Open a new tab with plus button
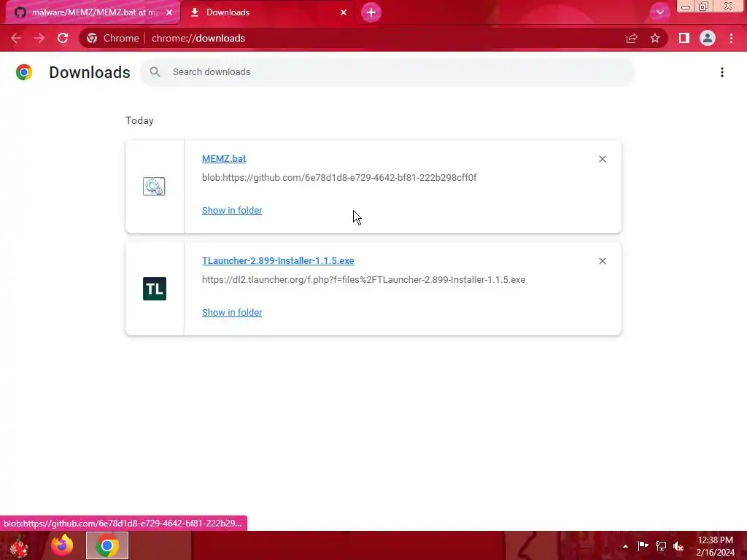This screenshot has height=560, width=747. click(371, 12)
